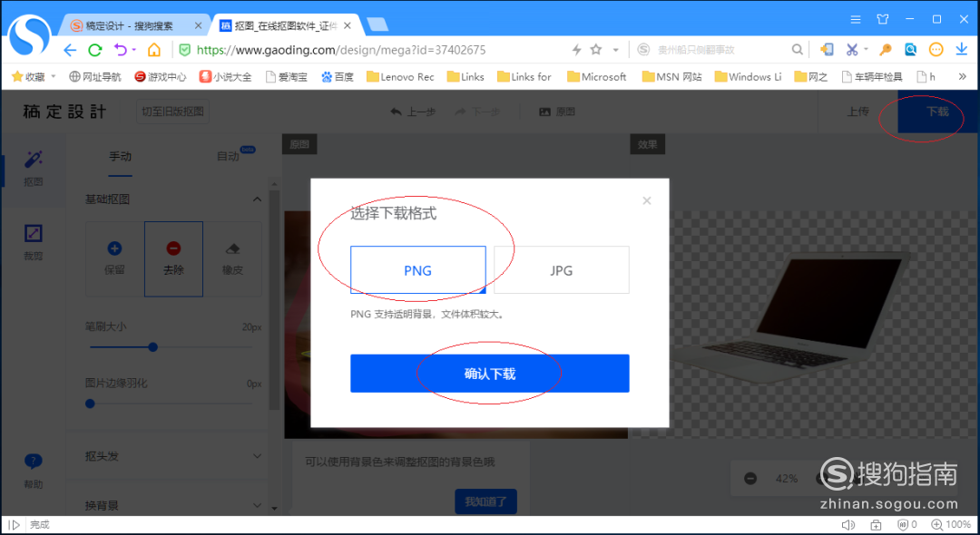Select the 去除 remove brush

173,258
